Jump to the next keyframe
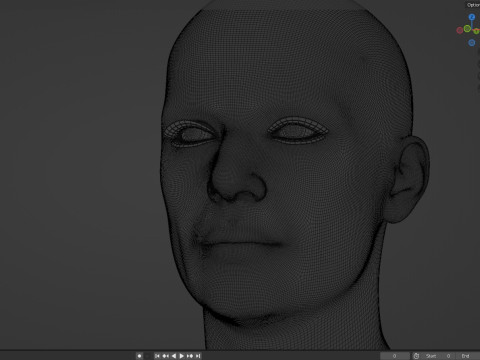The width and height of the screenshot is (480, 360). click(190, 356)
